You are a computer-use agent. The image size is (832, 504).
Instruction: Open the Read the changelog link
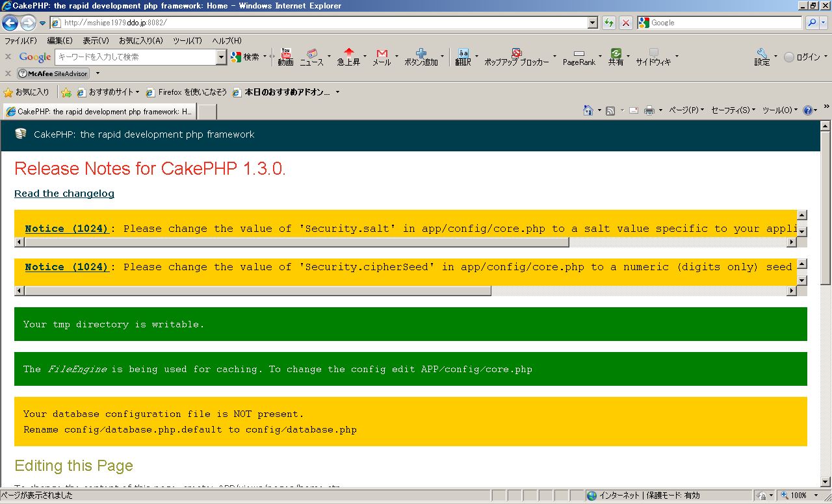click(x=64, y=194)
